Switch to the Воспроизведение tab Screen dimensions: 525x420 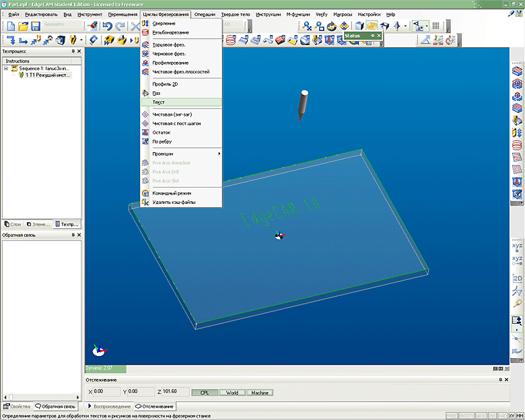109,407
